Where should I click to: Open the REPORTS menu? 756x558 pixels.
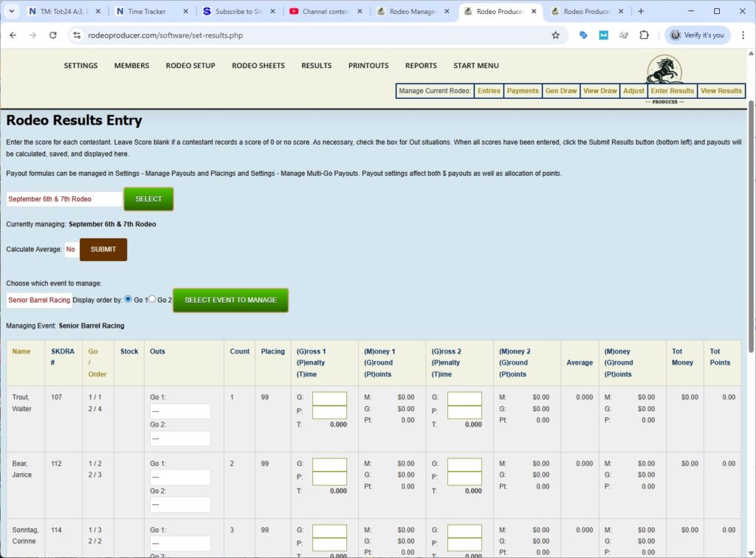coord(421,66)
